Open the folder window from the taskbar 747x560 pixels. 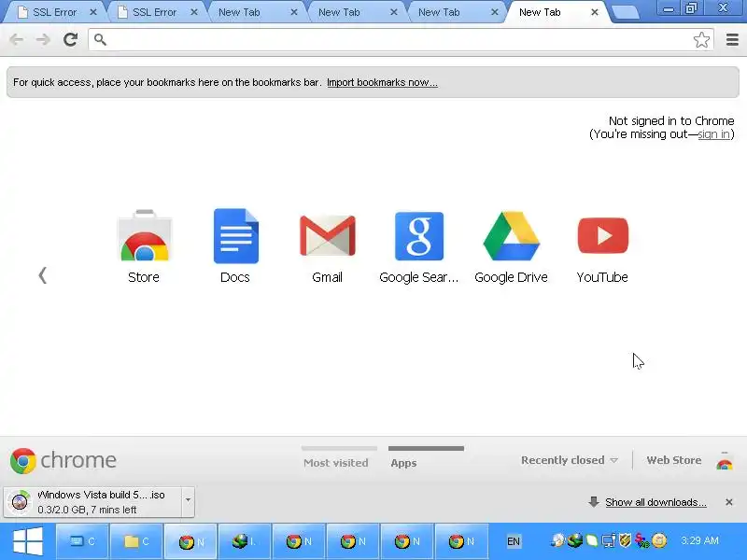[136, 541]
